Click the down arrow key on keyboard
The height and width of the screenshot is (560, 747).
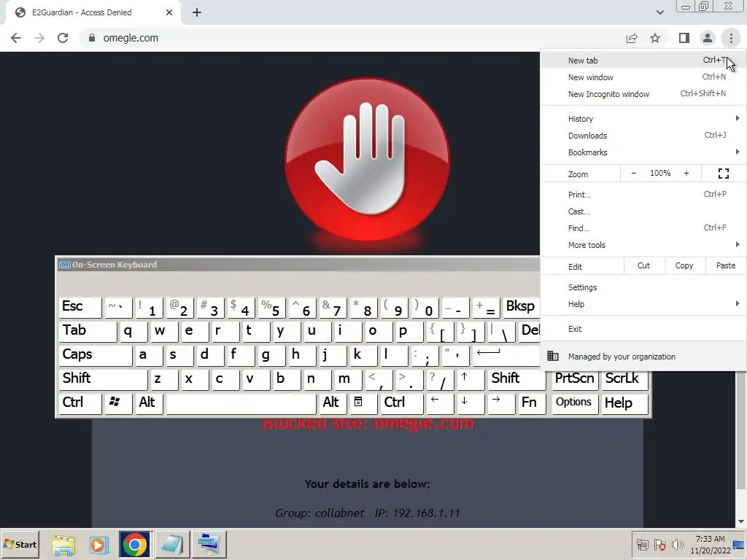471,403
